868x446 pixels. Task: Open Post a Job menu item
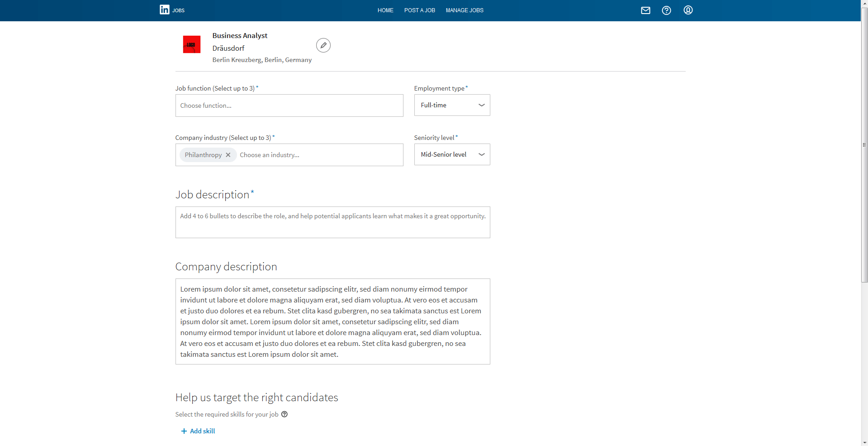419,10
